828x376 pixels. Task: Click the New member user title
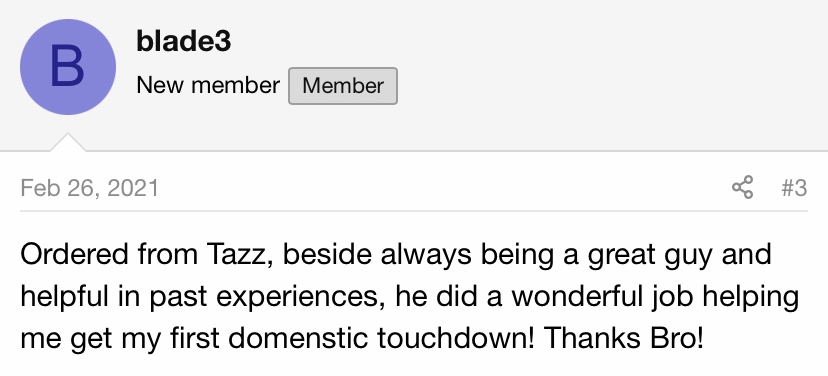coord(208,85)
